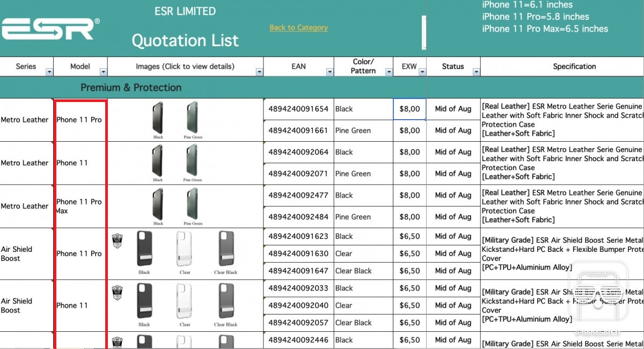The width and height of the screenshot is (644, 349).
Task: Open the Series column filter dropdown
Action: point(49,71)
